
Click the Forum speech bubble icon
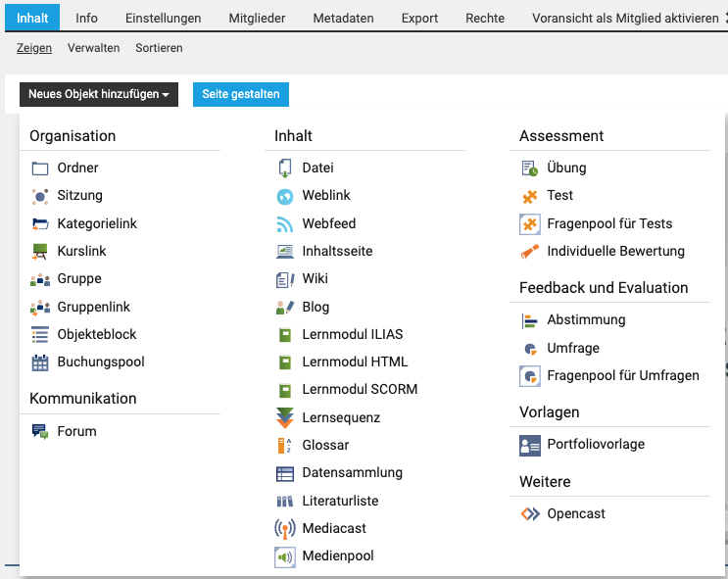tap(40, 432)
